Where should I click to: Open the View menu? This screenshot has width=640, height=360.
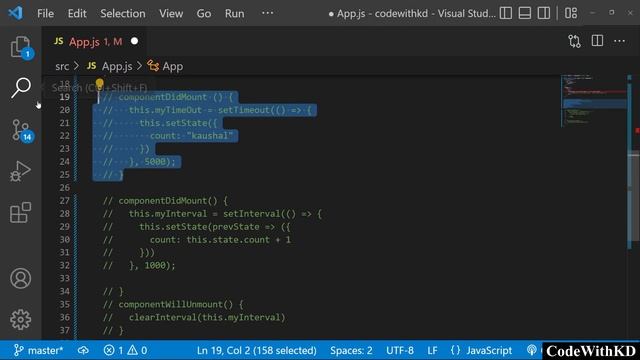click(171, 13)
